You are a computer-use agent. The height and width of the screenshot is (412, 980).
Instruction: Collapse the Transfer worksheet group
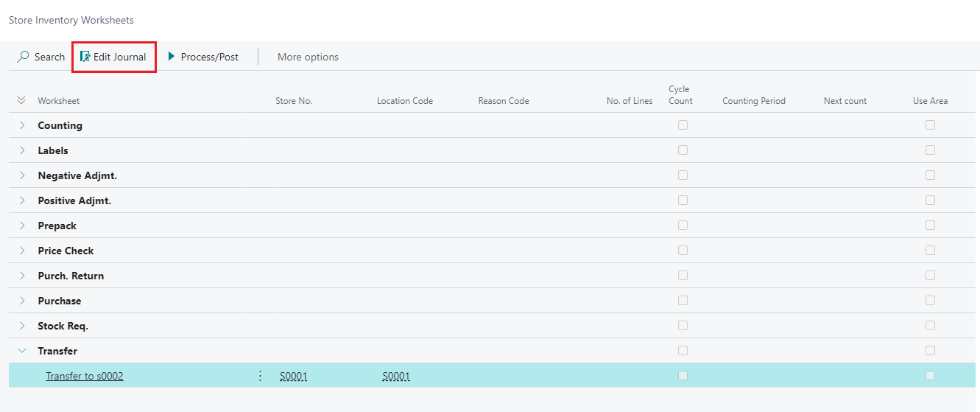click(x=22, y=351)
